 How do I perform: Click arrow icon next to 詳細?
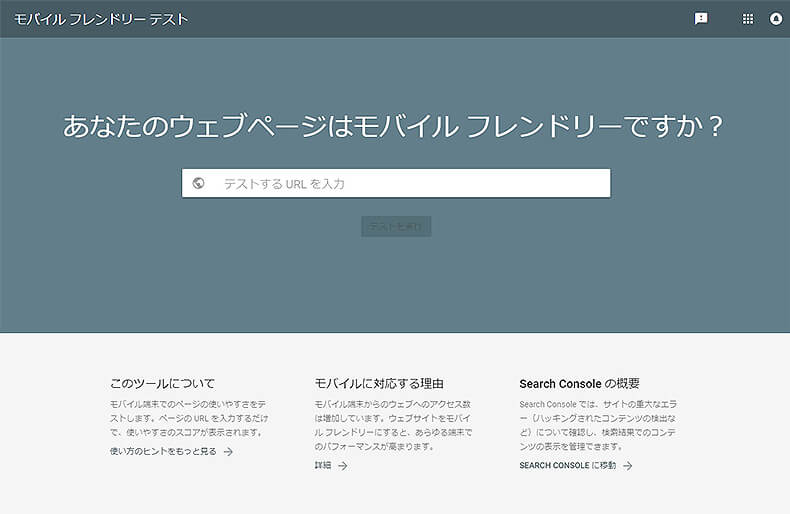pyautogui.click(x=343, y=466)
